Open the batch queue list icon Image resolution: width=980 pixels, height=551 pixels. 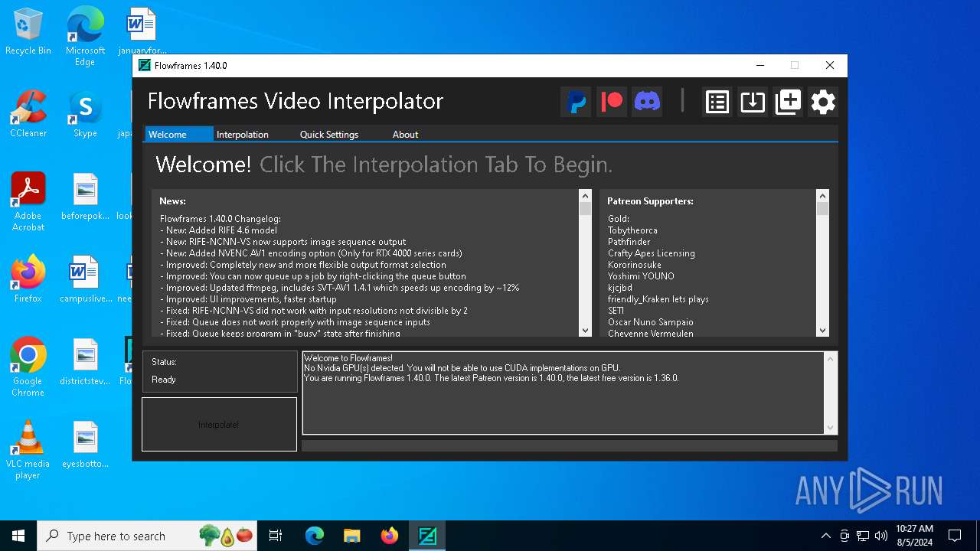tap(717, 102)
